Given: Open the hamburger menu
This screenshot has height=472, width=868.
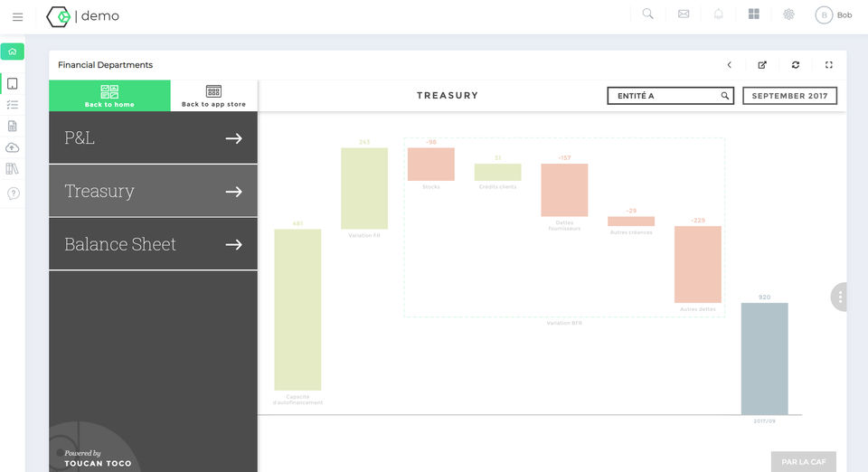Looking at the screenshot, I should [x=17, y=16].
